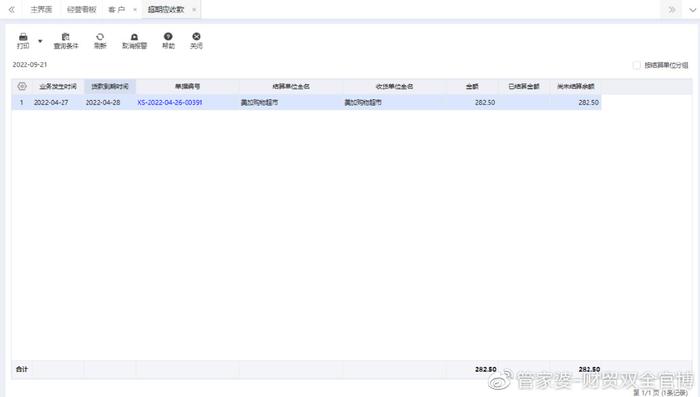Select the first row of the table
The image size is (700, 397).
(x=307, y=102)
